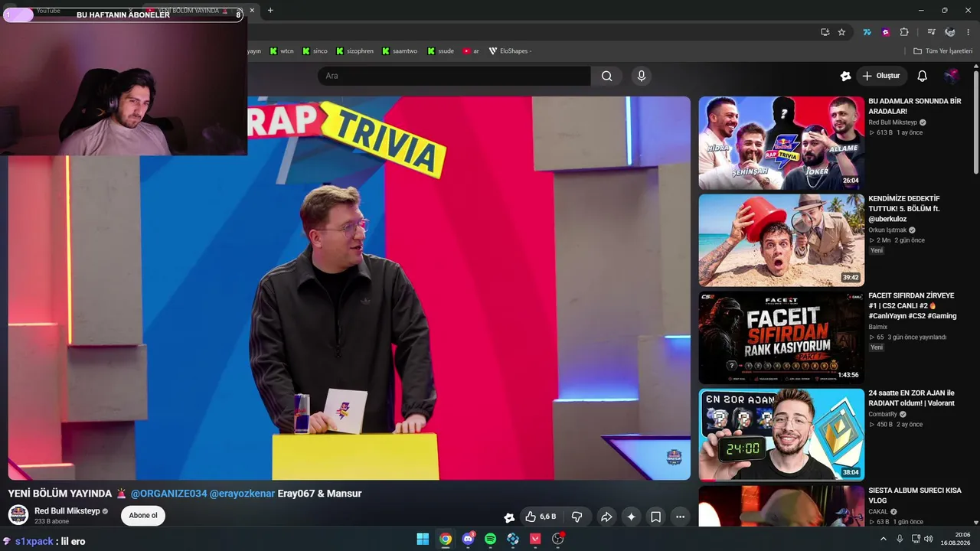Click the main Rap Trivia video player
The image size is (980, 551).
(x=349, y=288)
